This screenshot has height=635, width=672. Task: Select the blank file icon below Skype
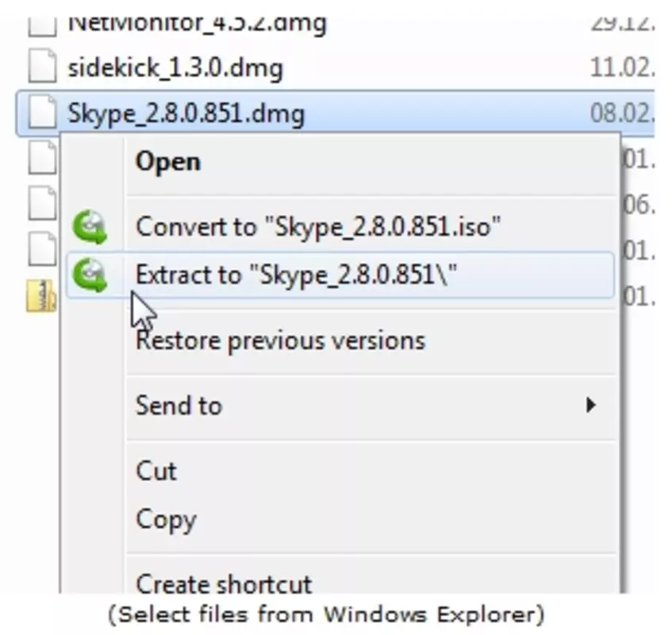pyautogui.click(x=41, y=157)
